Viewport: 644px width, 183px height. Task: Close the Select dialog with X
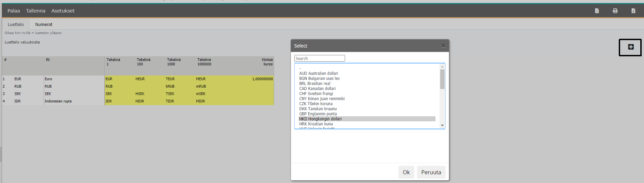click(x=443, y=46)
